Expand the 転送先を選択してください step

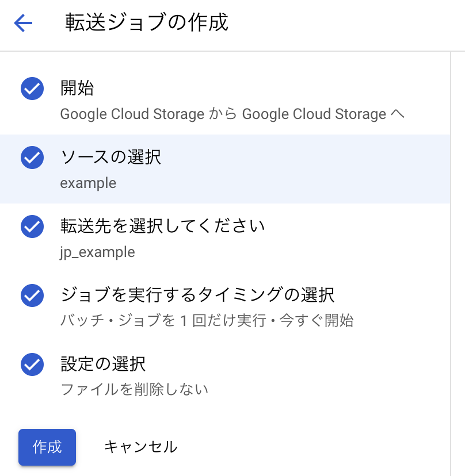click(x=162, y=226)
